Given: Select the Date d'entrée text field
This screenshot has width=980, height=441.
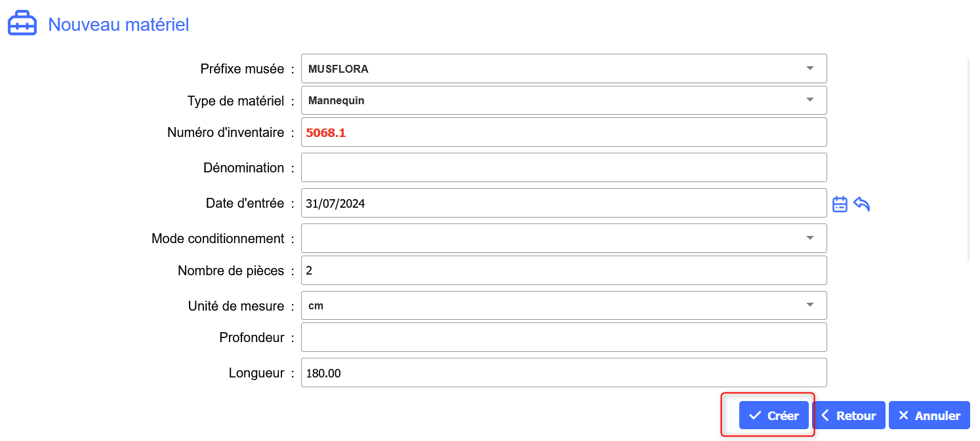Looking at the screenshot, I should [x=563, y=203].
